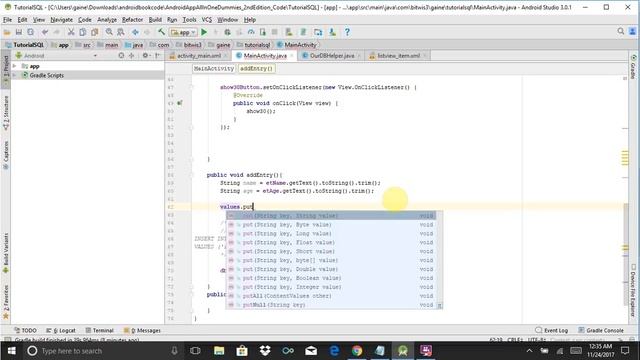
Task: Select put(String key, Double value) suggestion
Action: tap(331, 269)
